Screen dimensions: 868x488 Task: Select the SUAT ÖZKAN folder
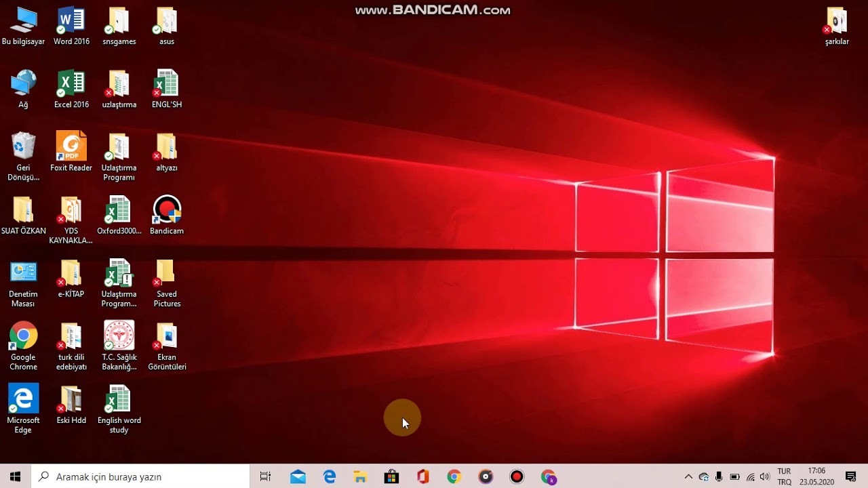[23, 216]
